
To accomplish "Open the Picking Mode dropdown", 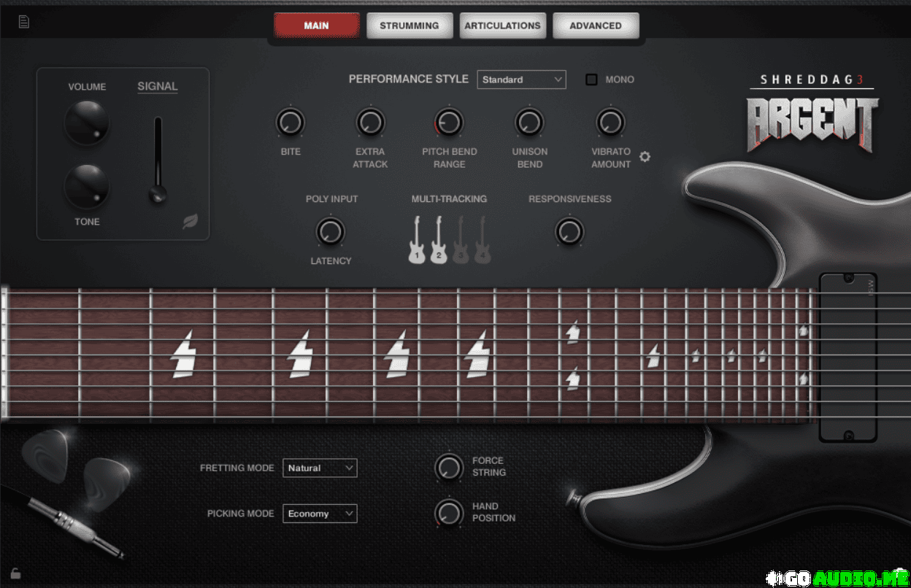I will (320, 514).
